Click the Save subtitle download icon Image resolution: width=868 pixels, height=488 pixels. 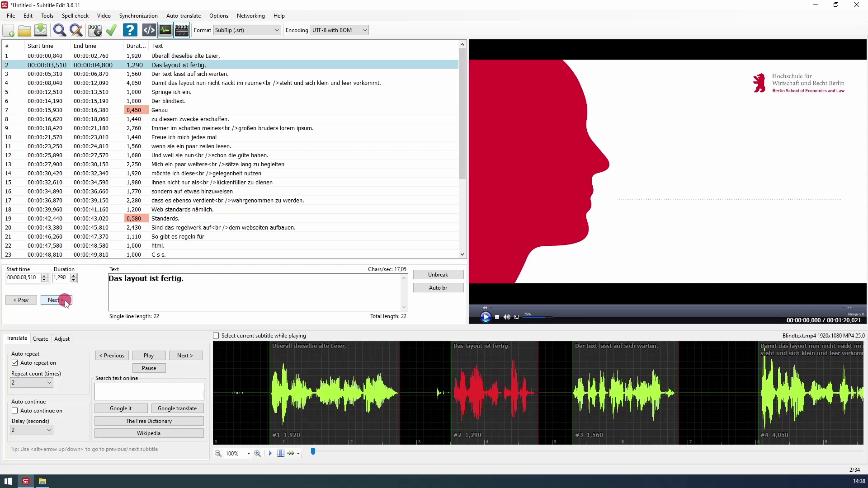point(41,30)
